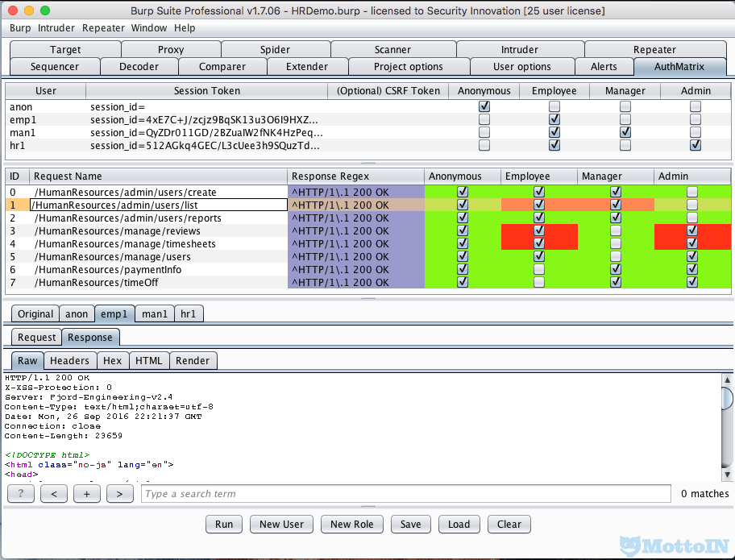Open the Decoder tab

tap(139, 67)
